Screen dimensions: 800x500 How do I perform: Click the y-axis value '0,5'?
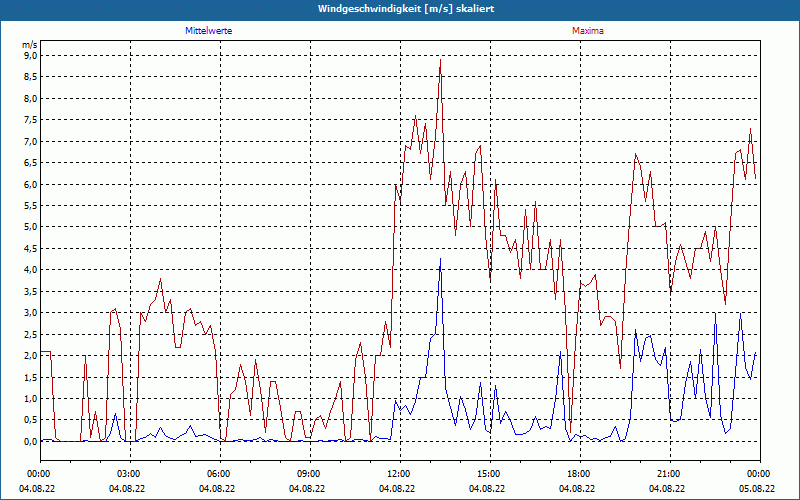31,419
